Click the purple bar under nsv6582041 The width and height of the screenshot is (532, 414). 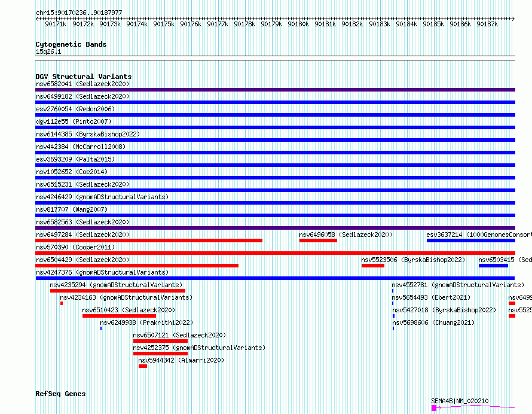[x=275, y=90]
